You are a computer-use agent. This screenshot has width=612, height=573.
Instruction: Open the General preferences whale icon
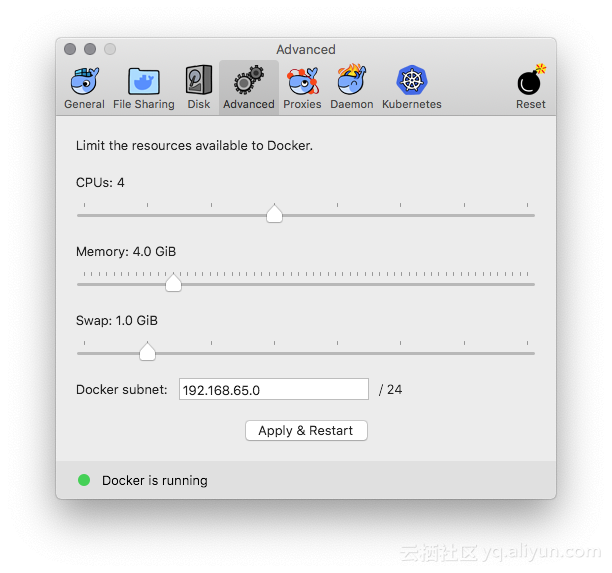coord(85,81)
